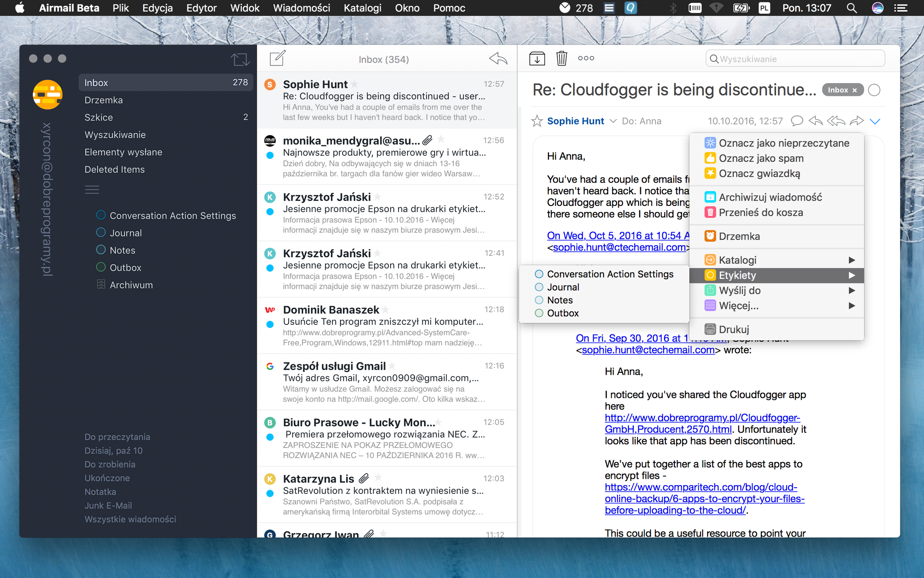Click the reply-all double arrow icon
This screenshot has width=924, height=578.
(836, 121)
